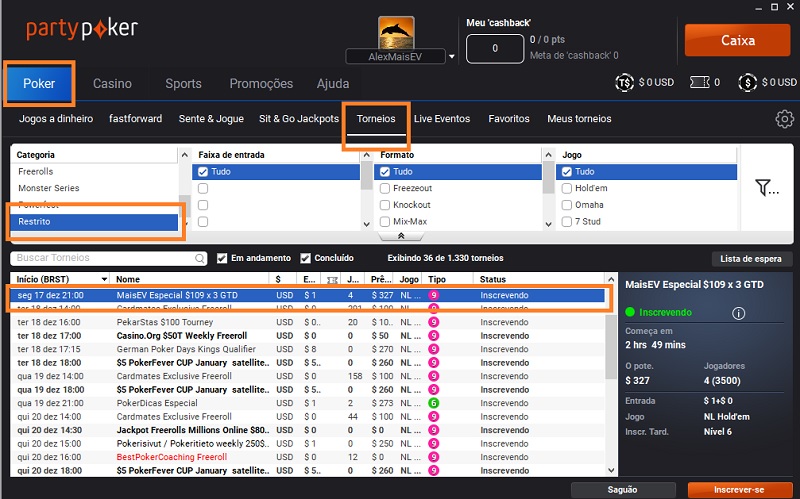The width and height of the screenshot is (800, 499).
Task: Switch to the Sports tab
Action: tap(183, 84)
